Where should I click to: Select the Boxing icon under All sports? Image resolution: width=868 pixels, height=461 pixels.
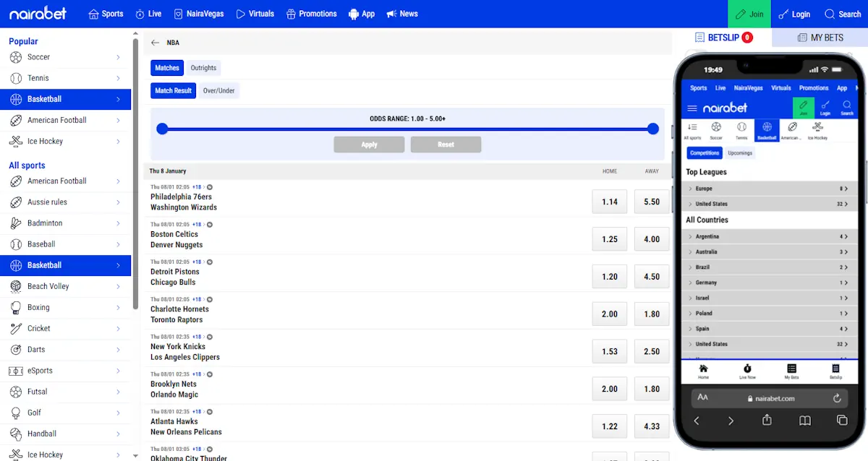coord(16,307)
